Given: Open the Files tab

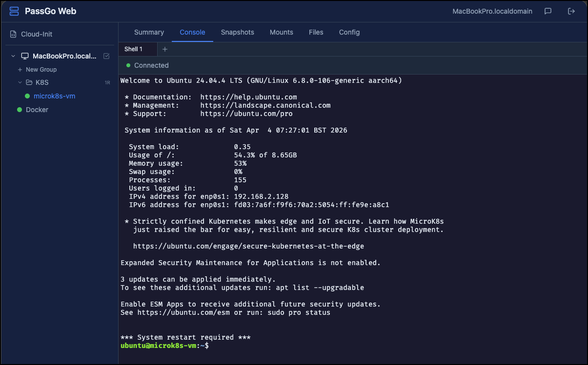Looking at the screenshot, I should tap(316, 32).
